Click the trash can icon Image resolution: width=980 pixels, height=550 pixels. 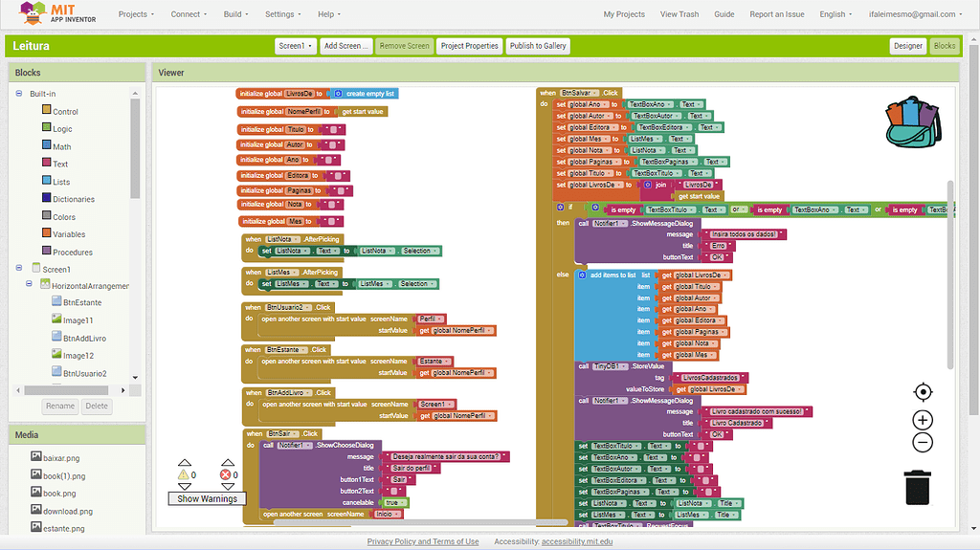coord(917,486)
